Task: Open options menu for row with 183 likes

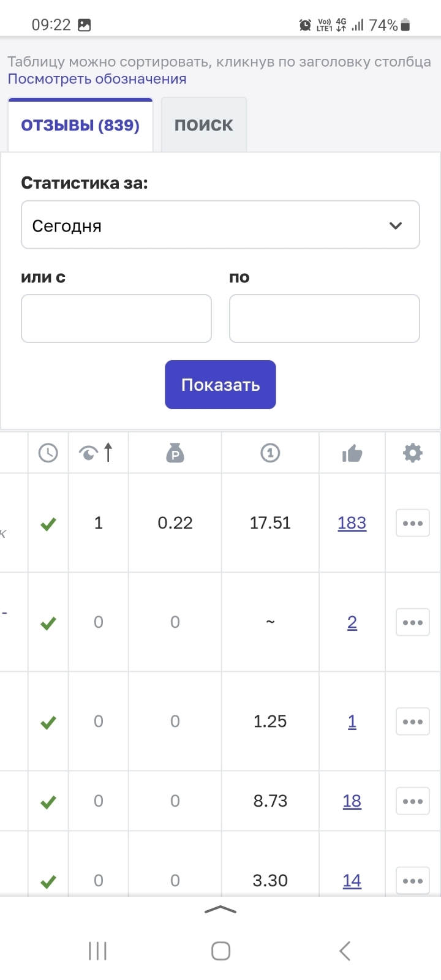Action: tap(413, 523)
